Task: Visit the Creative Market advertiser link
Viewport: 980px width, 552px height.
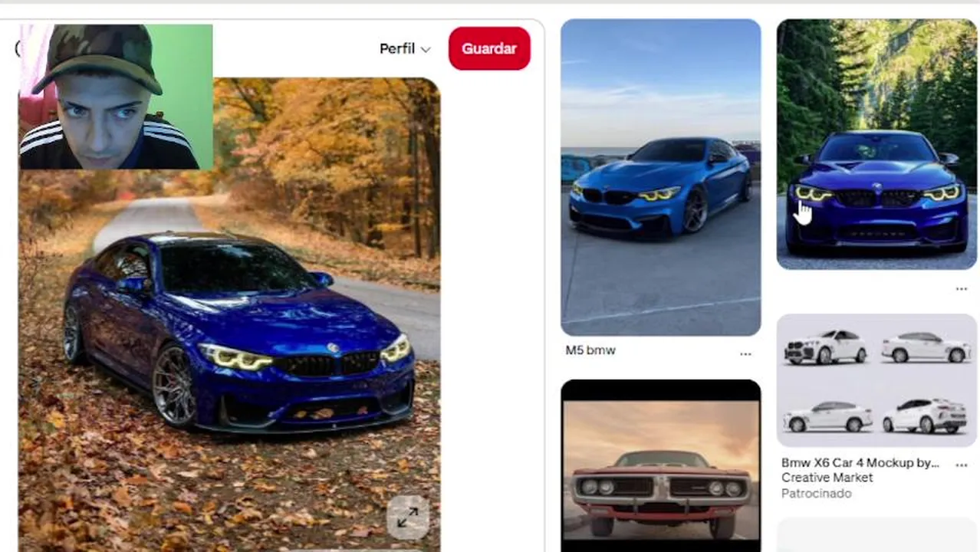Action: coord(827,477)
